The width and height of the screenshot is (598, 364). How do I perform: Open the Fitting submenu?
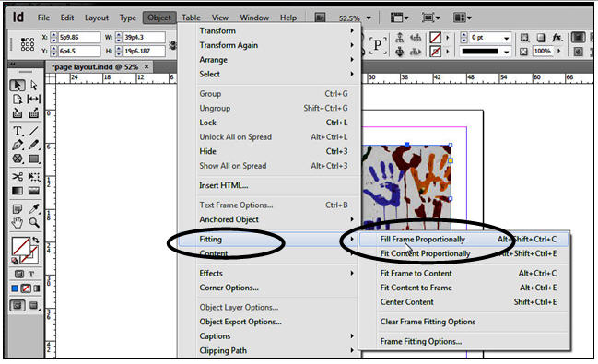click(269, 240)
